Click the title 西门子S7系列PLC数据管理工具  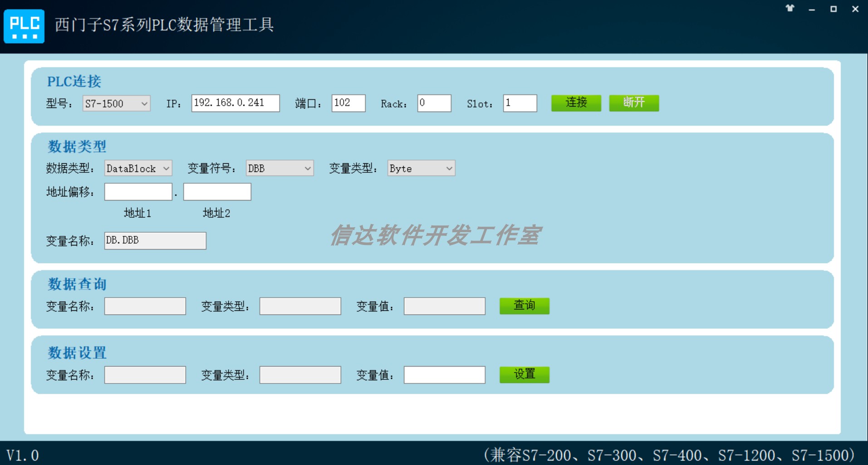click(x=164, y=25)
